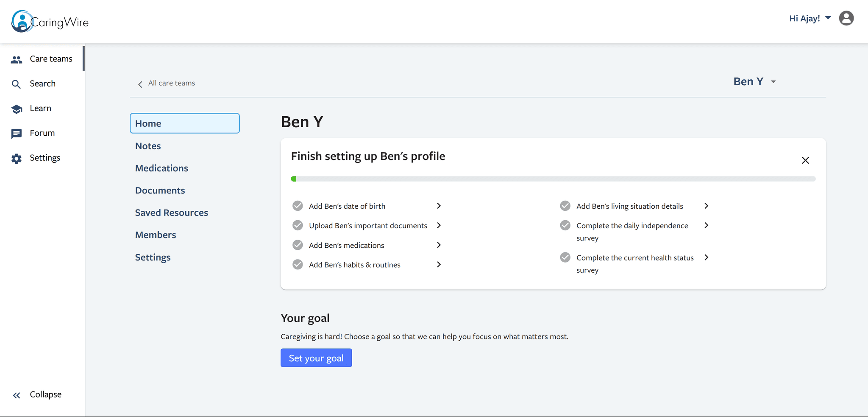
Task: Click the Forum chat icon
Action: click(x=17, y=134)
